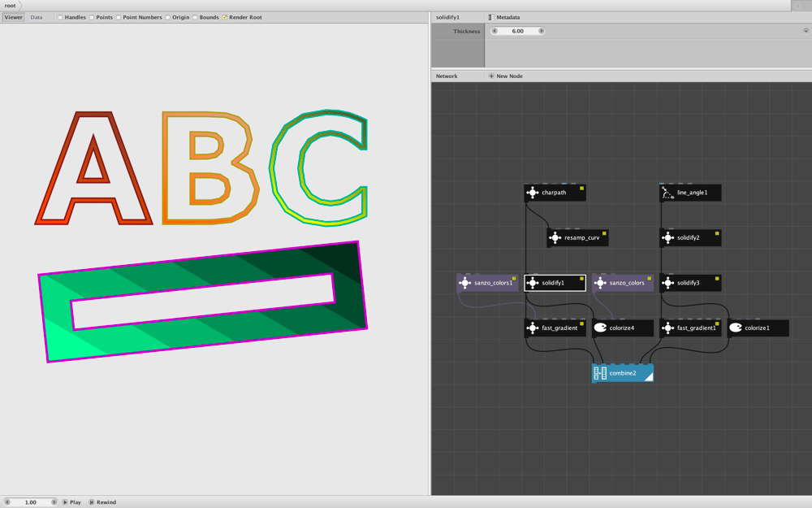Select the colorize4 palette node icon
Image resolution: width=812 pixels, height=508 pixels.
(600, 328)
